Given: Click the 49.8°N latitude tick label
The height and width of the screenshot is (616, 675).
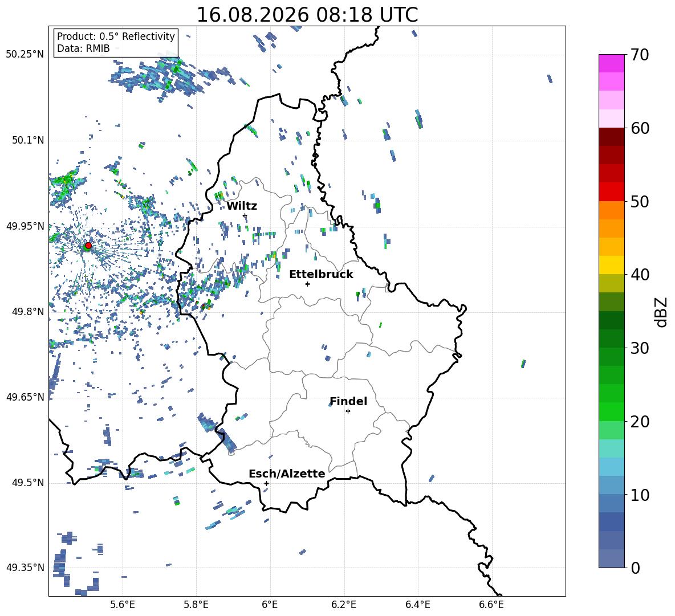Looking at the screenshot, I should (28, 312).
